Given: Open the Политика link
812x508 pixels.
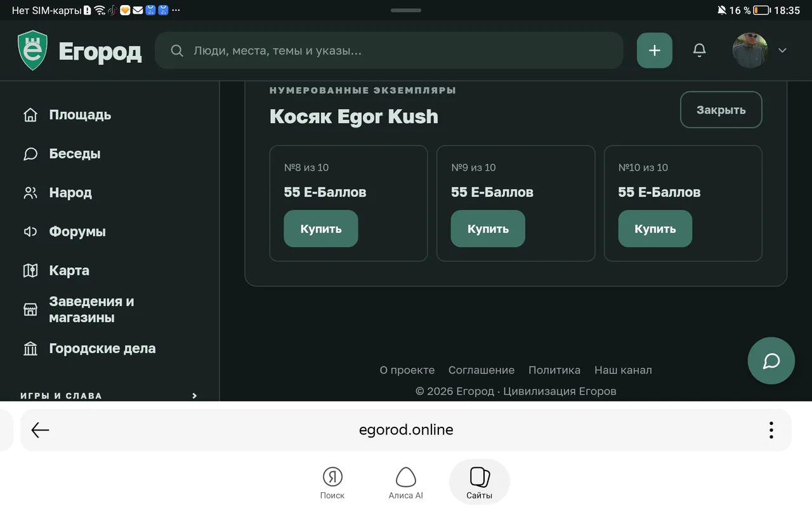Looking at the screenshot, I should tap(554, 370).
